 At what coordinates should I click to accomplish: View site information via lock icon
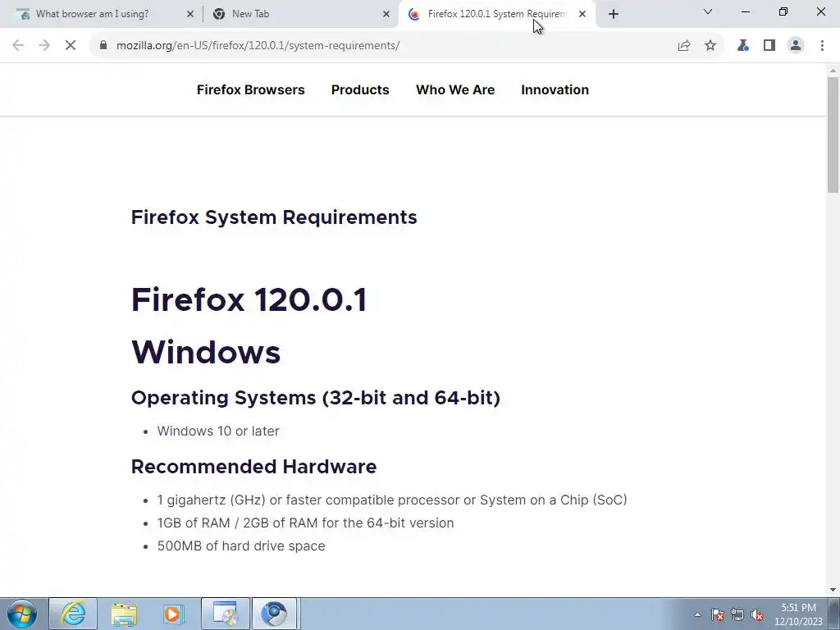tap(103, 46)
